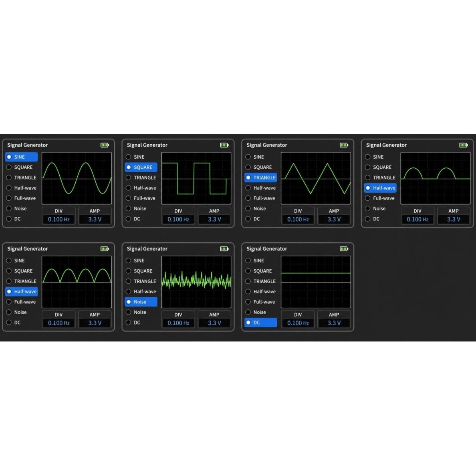Click battery icon in panel showing four rectified arches
The image size is (476, 476).
point(105,249)
